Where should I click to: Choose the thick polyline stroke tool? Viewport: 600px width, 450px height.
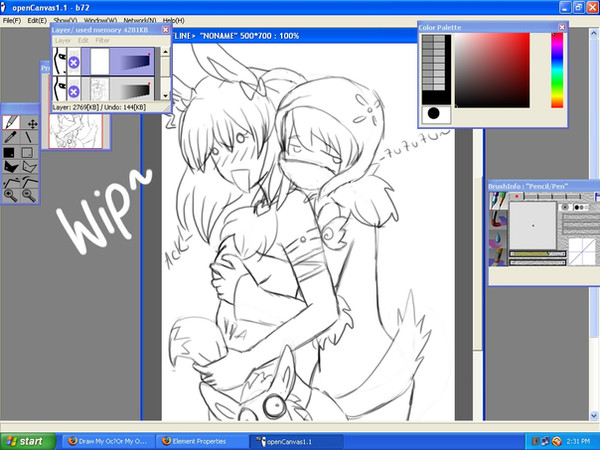click(30, 181)
